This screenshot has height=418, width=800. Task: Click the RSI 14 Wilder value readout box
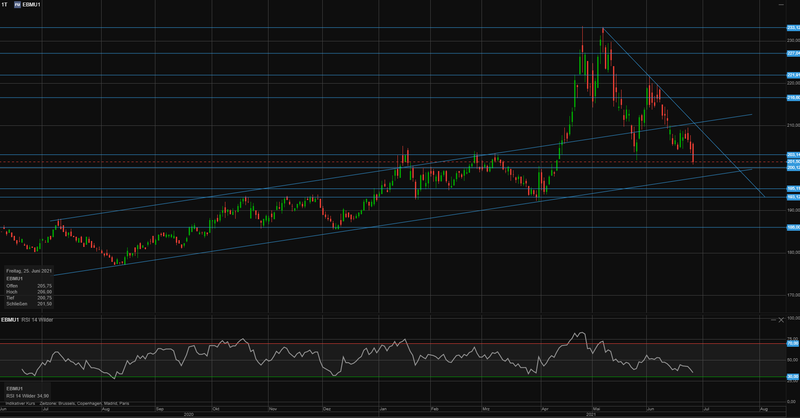pos(27,392)
